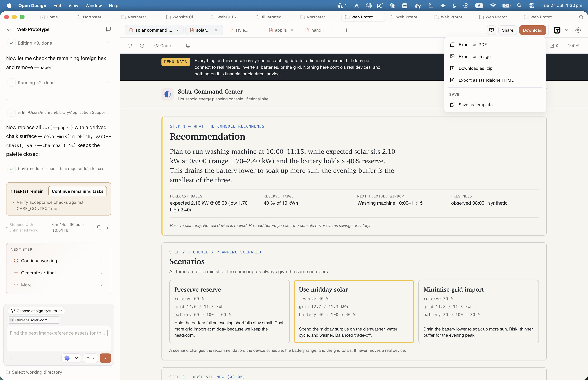
Task: Open the Select working directory dropdown
Action: click(37, 372)
